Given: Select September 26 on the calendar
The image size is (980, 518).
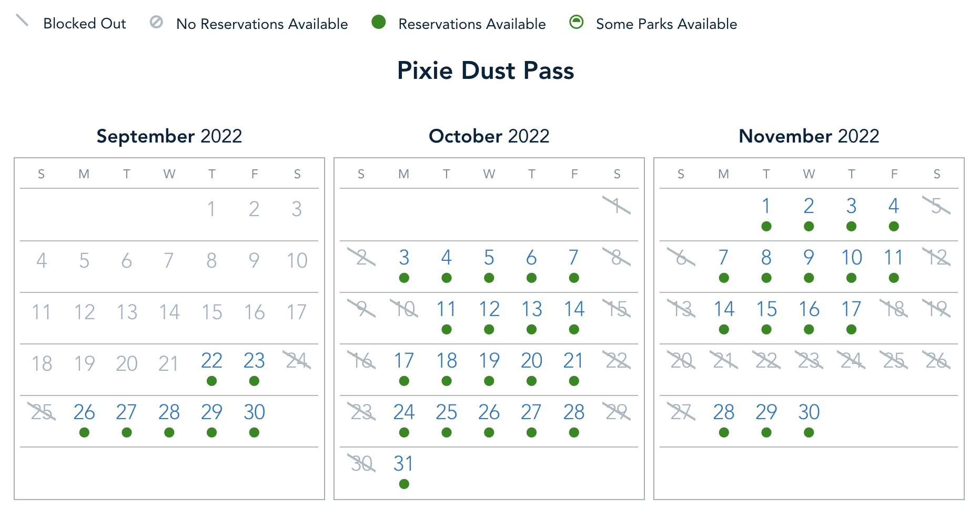Looking at the screenshot, I should pos(84,412).
